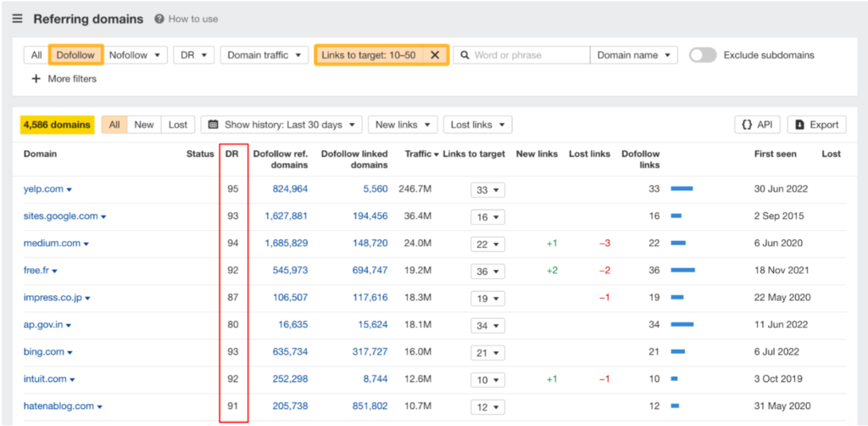This screenshot has width=868, height=426.
Task: Toggle Exclude subdomains switch
Action: tap(703, 55)
